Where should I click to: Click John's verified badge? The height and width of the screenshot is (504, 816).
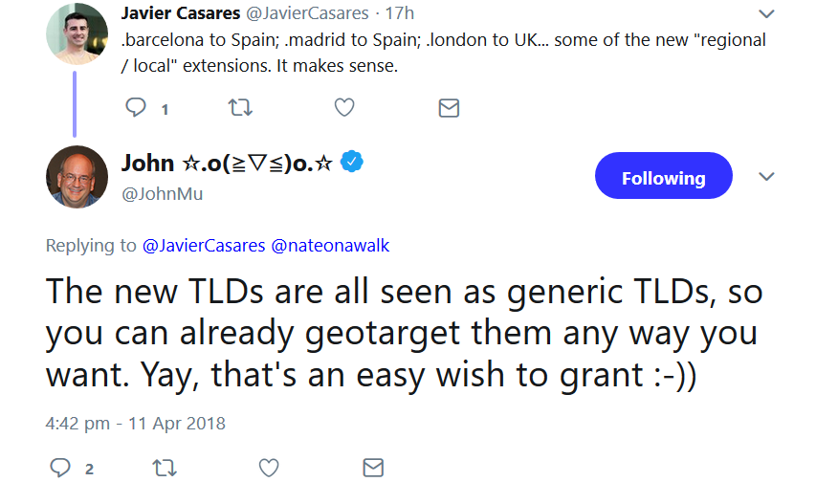tap(353, 162)
